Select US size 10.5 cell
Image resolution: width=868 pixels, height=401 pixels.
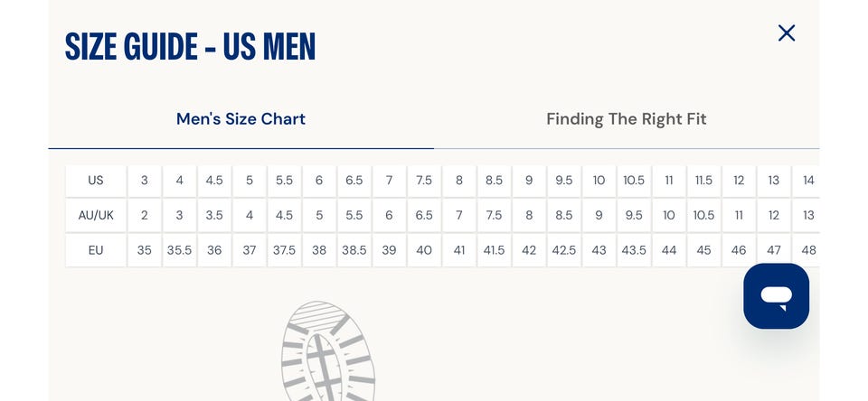coord(634,181)
